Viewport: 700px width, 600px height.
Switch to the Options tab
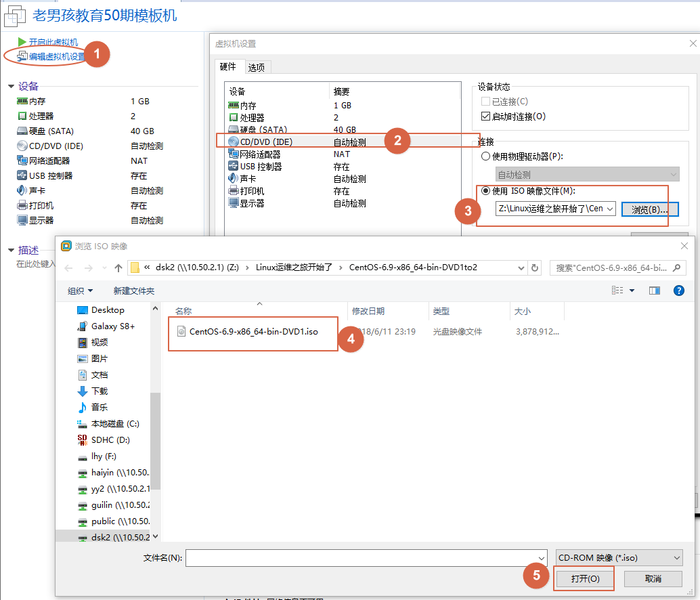click(257, 67)
